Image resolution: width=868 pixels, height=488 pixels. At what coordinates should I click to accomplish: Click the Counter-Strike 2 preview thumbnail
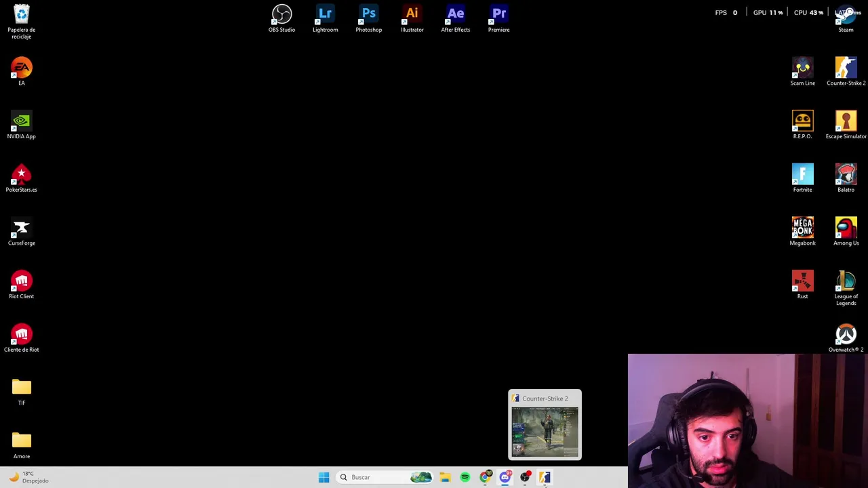click(545, 431)
